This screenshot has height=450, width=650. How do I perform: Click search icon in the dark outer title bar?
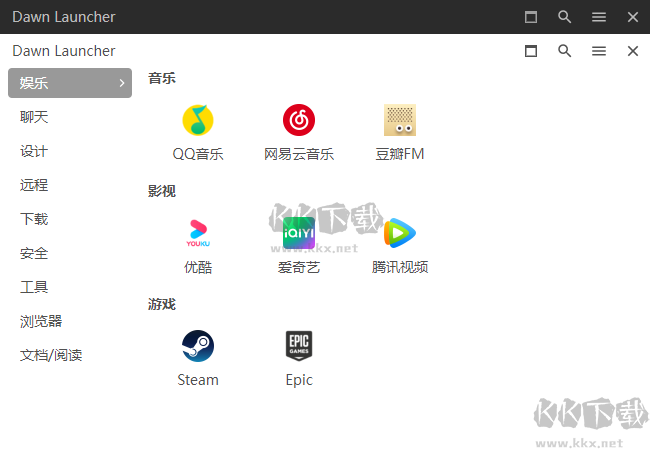[x=565, y=17]
